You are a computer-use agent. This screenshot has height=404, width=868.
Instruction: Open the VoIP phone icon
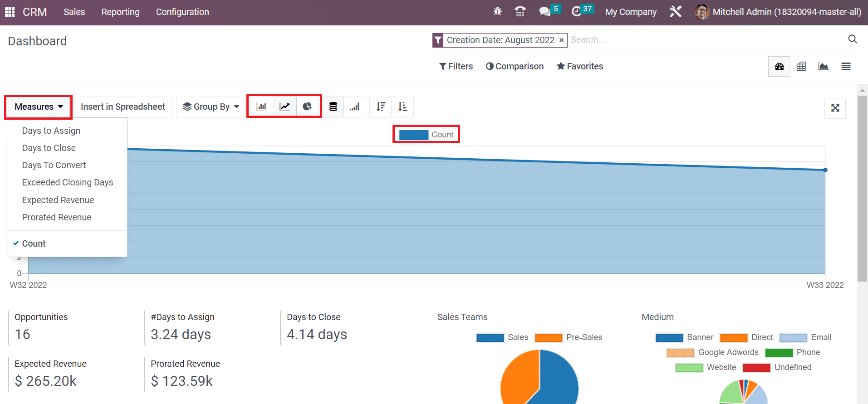pos(520,12)
